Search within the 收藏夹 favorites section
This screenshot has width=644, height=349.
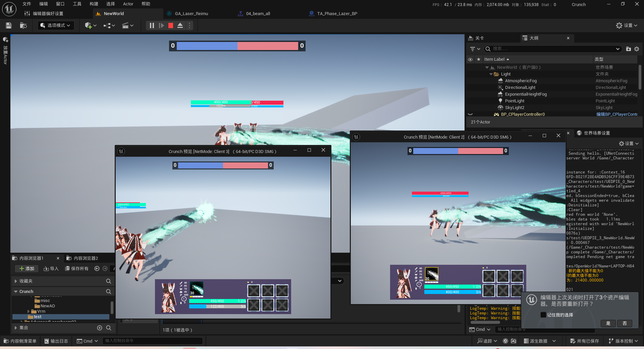pyautogui.click(x=109, y=281)
